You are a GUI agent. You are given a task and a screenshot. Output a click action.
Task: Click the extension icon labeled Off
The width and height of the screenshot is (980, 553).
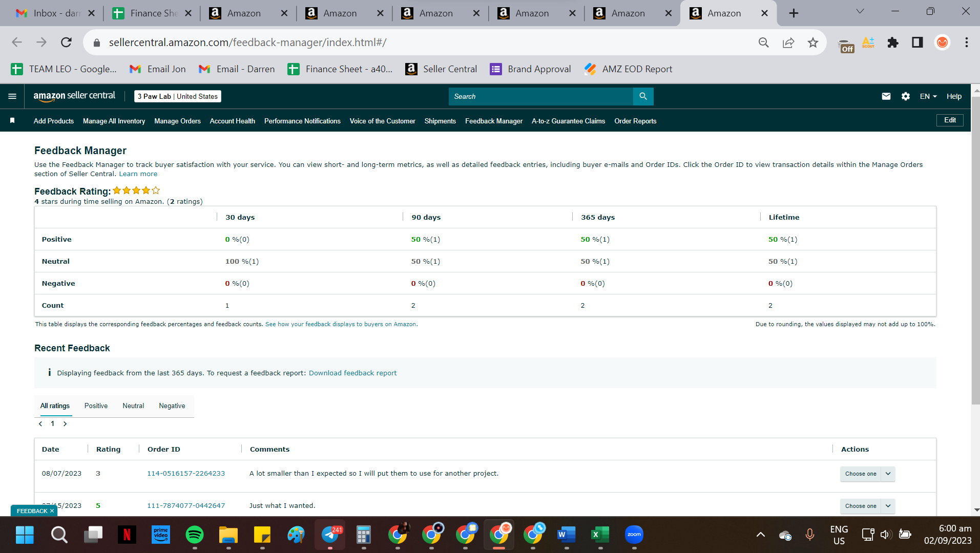846,45
